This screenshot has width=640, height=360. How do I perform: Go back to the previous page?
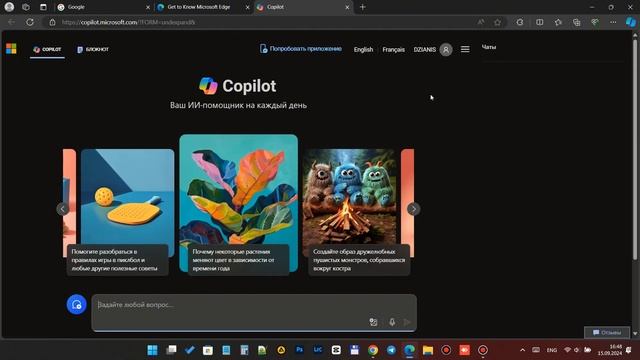click(x=11, y=22)
